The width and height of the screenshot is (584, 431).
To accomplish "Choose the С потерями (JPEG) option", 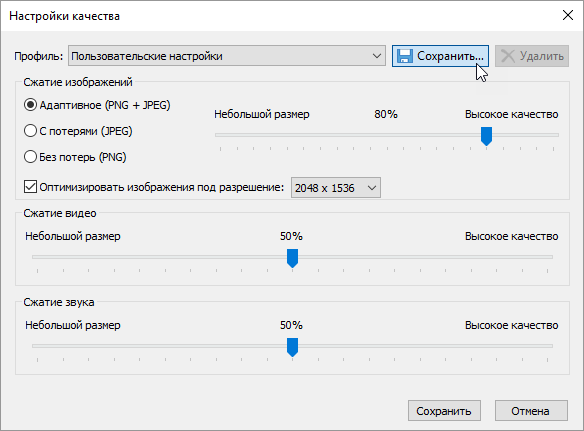I will pos(30,131).
